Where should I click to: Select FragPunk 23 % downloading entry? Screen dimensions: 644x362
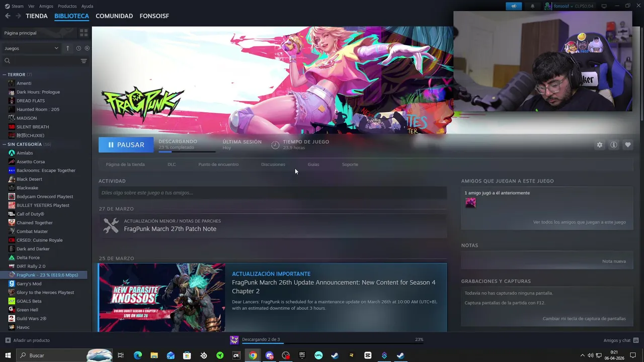(43, 275)
